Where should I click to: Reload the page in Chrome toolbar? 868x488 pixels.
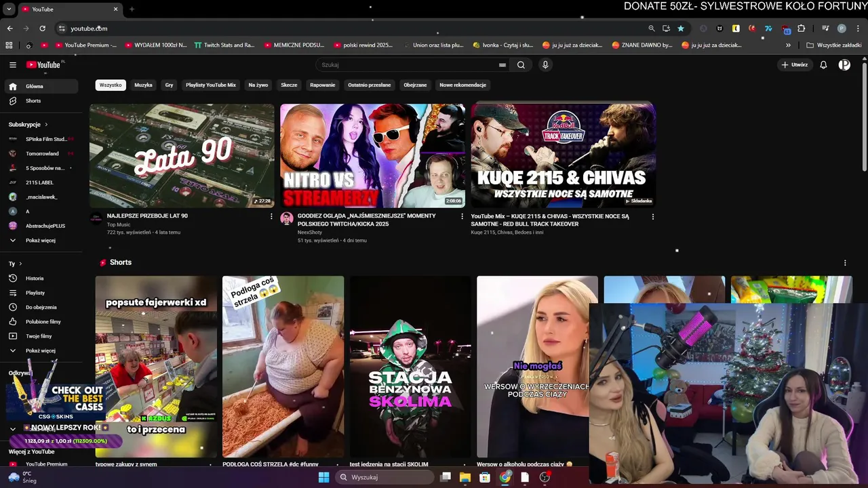pos(42,28)
